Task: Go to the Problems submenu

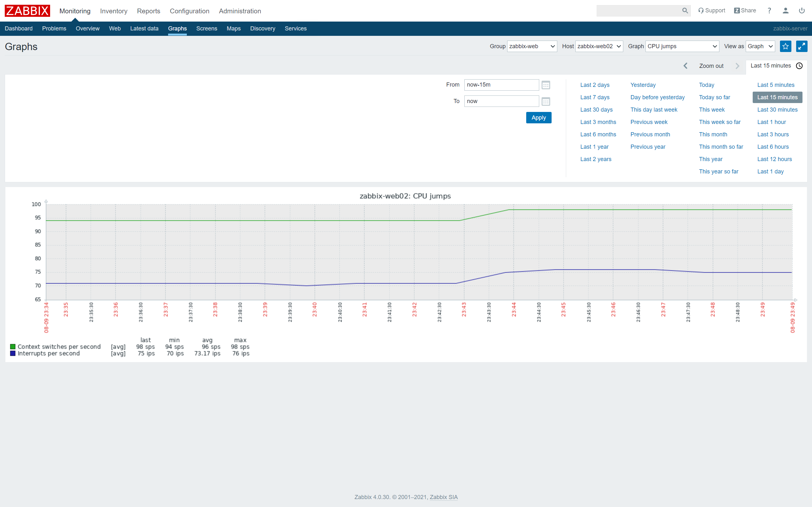Action: point(54,29)
